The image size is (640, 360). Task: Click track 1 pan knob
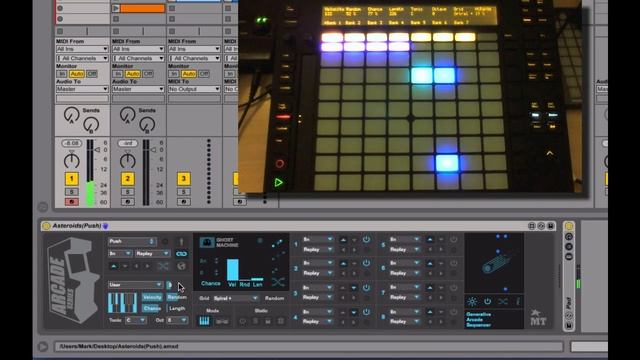(71, 161)
